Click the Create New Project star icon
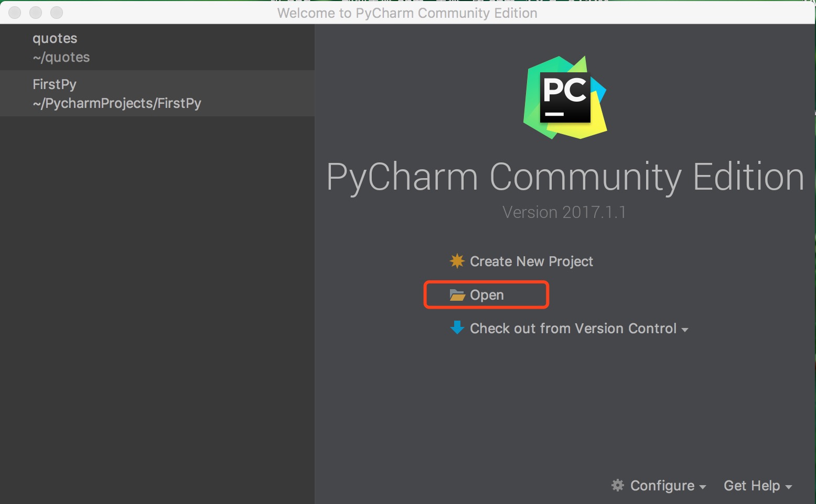The width and height of the screenshot is (816, 504). pyautogui.click(x=457, y=261)
